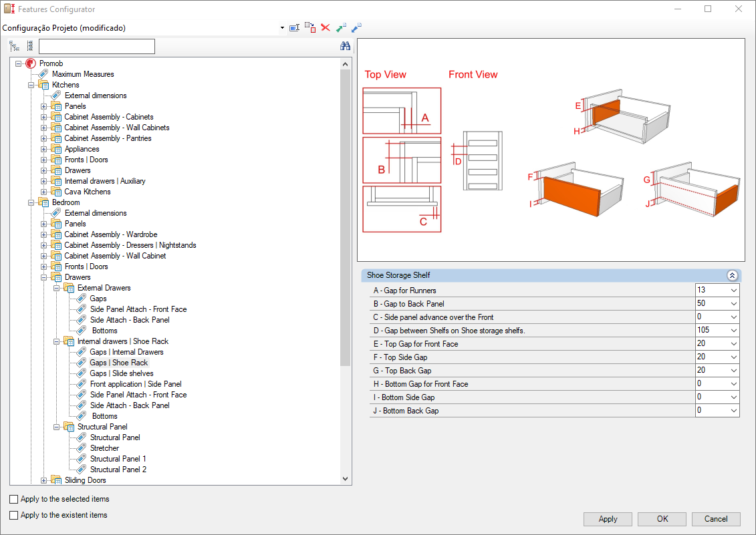The height and width of the screenshot is (535, 756).
Task: Click the tree vertical scrollbar thumb
Action: click(345, 218)
